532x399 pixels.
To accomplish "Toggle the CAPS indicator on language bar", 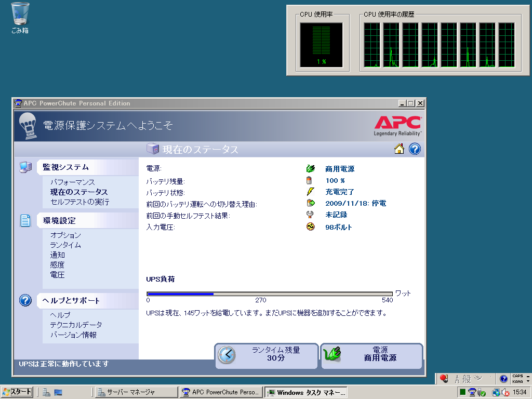I will coord(517,376).
